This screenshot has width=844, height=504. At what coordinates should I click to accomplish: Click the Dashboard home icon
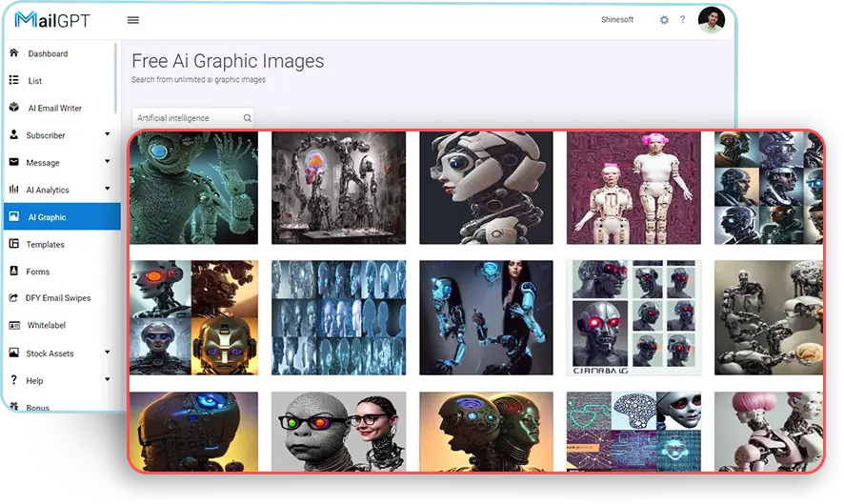pos(14,53)
